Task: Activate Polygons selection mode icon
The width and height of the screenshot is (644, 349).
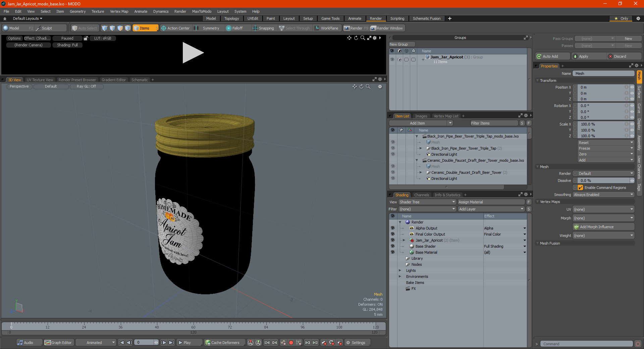Action: (120, 28)
